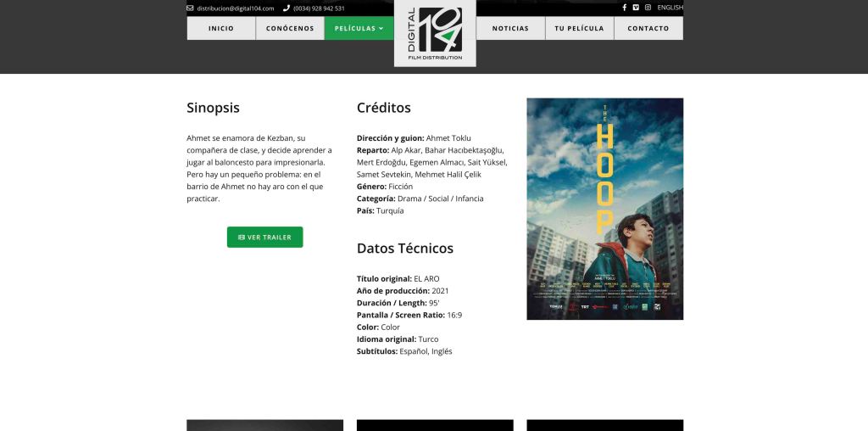The width and height of the screenshot is (868, 431).
Task: Open The Hoop movie poster image
Action: (604, 209)
